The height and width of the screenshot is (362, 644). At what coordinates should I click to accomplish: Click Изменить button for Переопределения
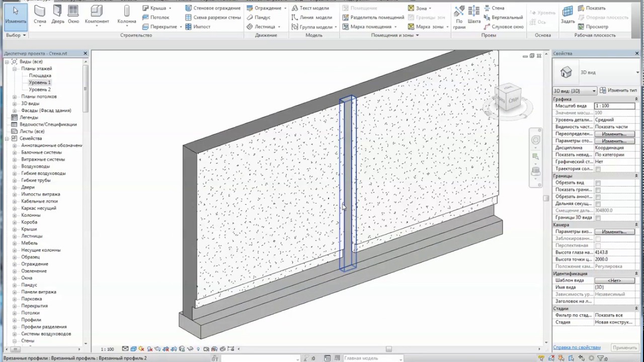(614, 134)
